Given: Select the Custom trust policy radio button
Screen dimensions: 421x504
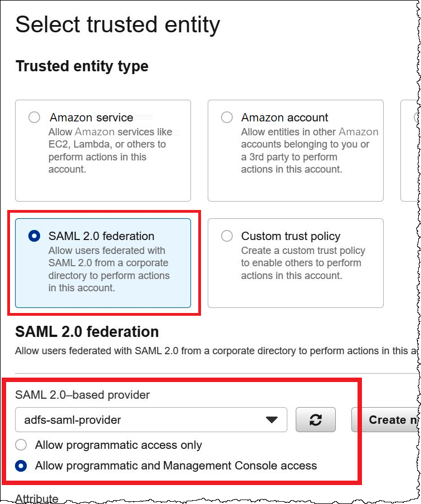Looking at the screenshot, I should (x=227, y=236).
